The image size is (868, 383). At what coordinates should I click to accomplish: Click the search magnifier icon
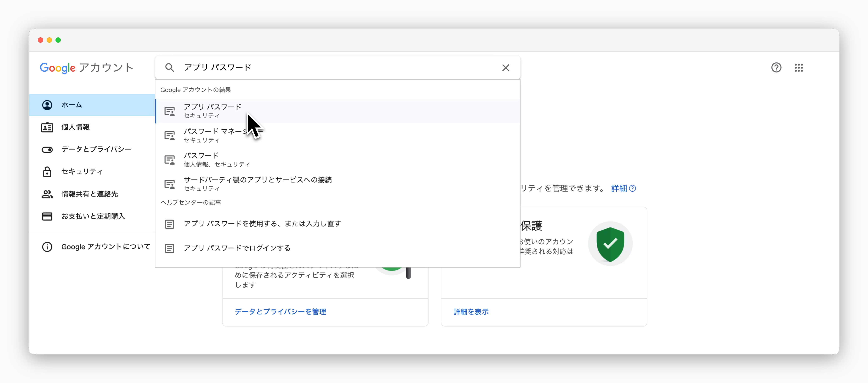[x=169, y=68]
